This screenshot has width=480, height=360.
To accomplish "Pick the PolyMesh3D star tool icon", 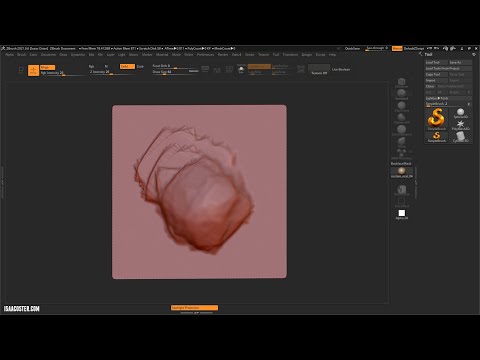I will [461, 125].
